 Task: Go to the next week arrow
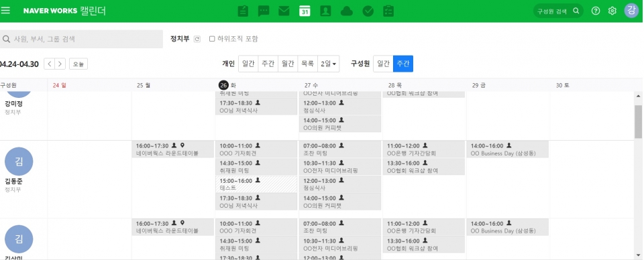tap(60, 64)
